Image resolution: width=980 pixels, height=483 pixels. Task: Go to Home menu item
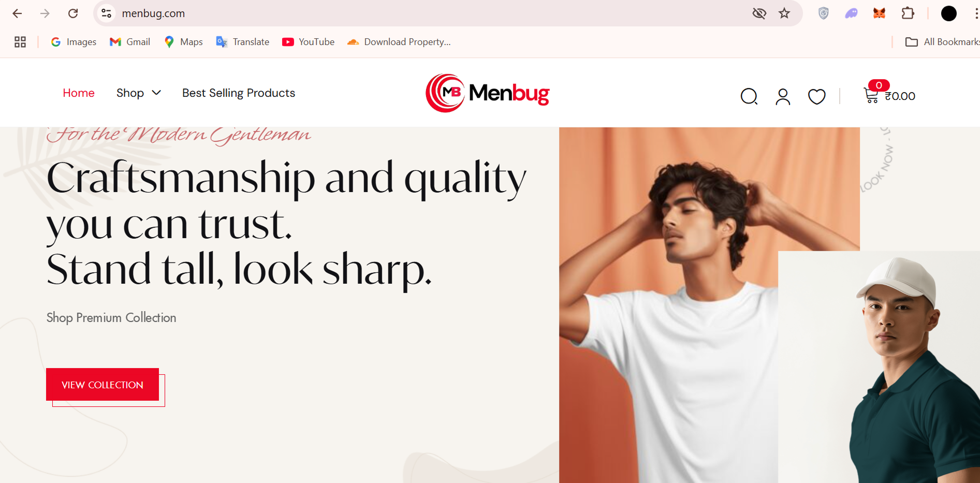pos(79,93)
